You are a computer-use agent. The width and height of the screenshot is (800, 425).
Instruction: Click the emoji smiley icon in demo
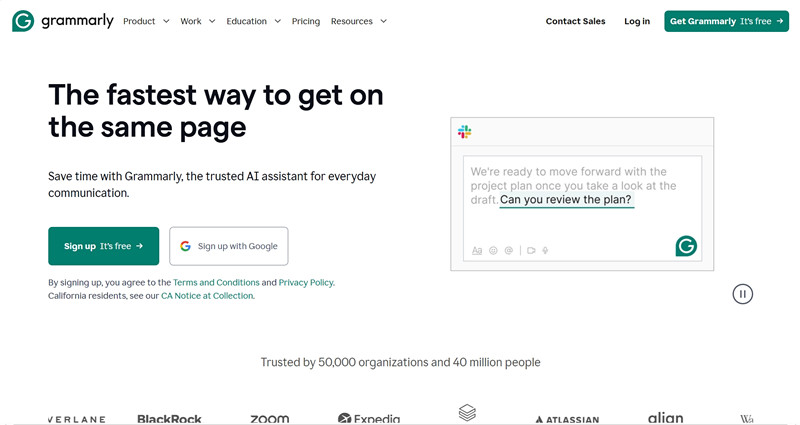click(x=493, y=251)
